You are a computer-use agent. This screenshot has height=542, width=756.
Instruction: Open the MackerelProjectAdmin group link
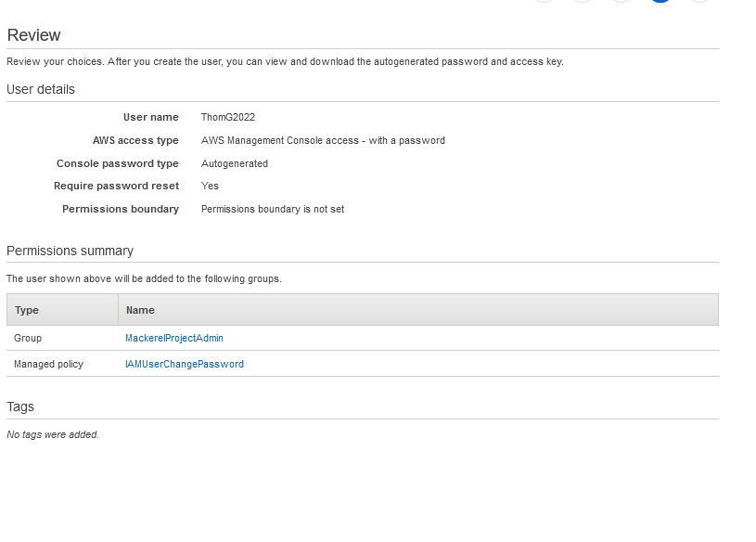coord(174,339)
